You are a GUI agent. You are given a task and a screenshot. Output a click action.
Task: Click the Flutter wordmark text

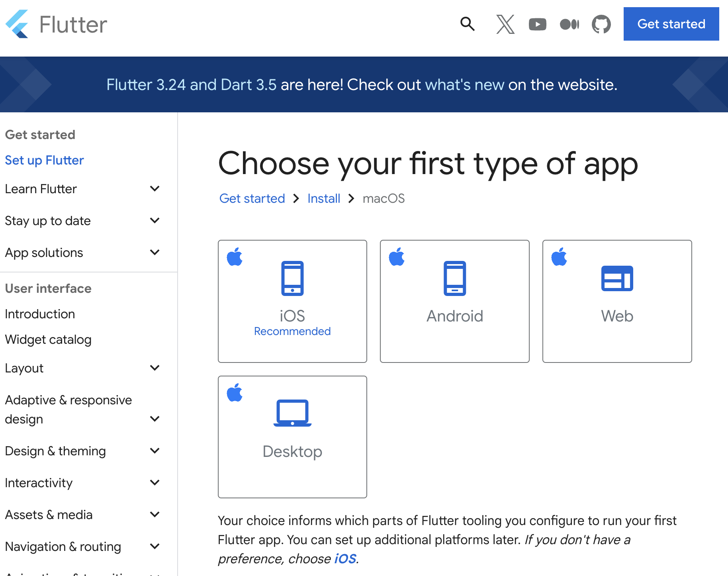(73, 25)
